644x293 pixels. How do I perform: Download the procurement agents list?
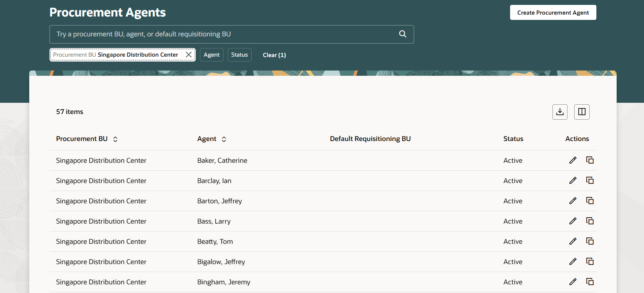click(x=560, y=112)
